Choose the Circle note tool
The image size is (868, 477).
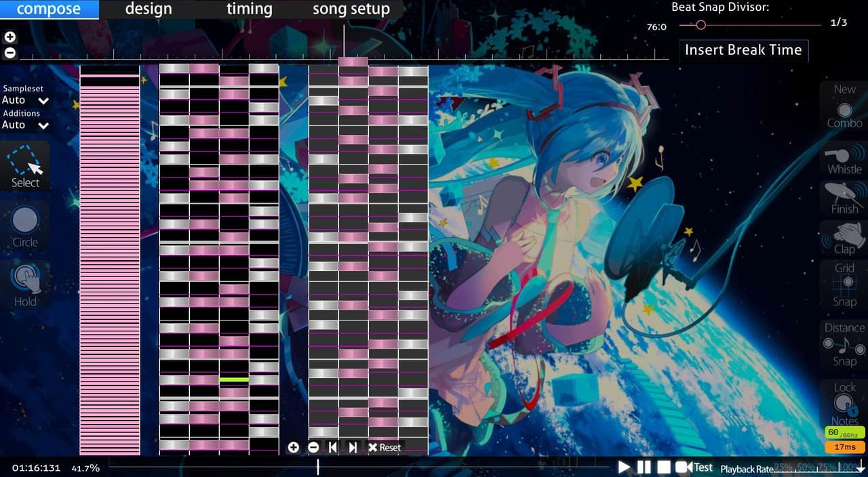[x=25, y=226]
